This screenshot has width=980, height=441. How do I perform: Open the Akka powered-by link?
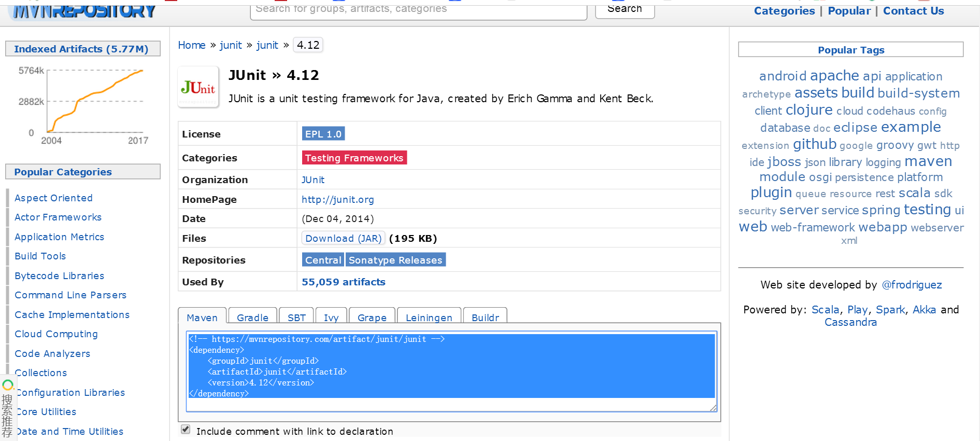pyautogui.click(x=924, y=310)
